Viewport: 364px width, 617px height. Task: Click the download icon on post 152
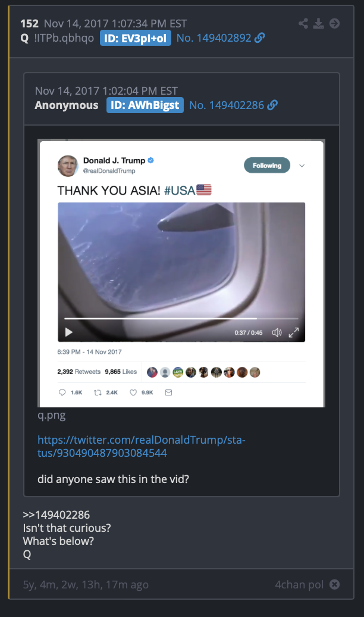318,24
